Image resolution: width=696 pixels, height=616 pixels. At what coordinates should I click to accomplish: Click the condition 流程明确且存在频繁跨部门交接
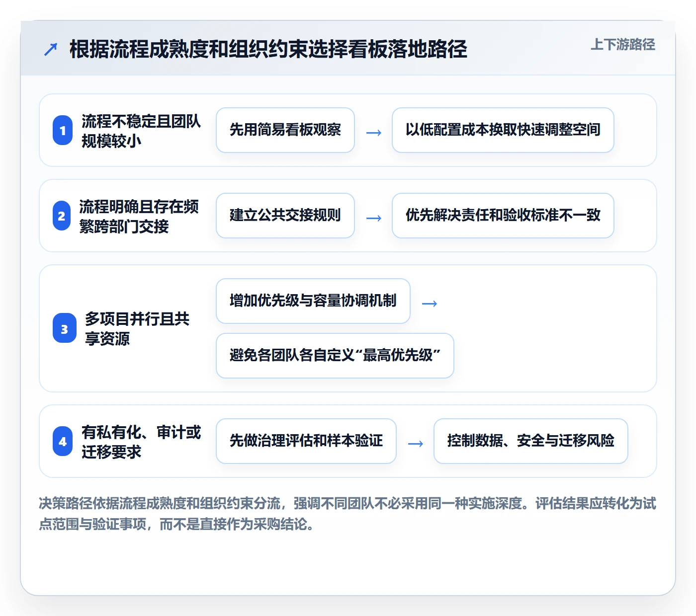click(x=139, y=216)
